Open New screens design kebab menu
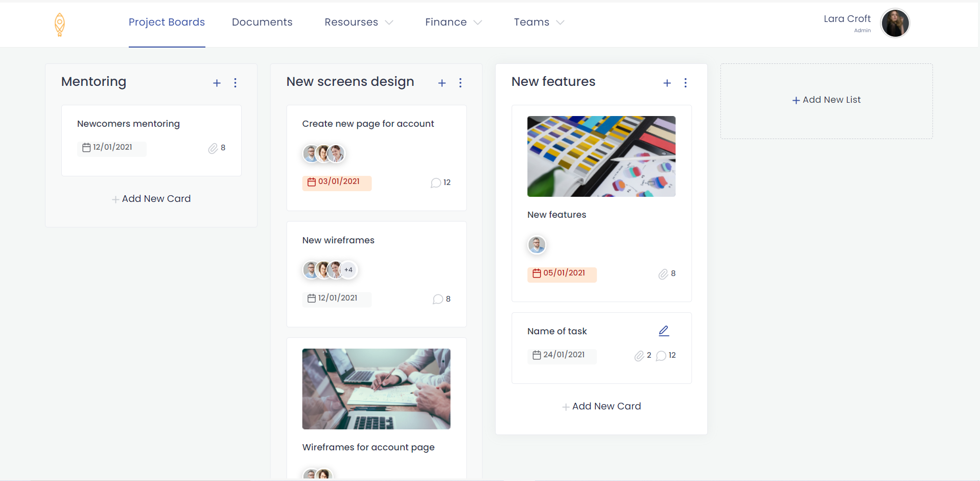980x481 pixels. pos(460,83)
